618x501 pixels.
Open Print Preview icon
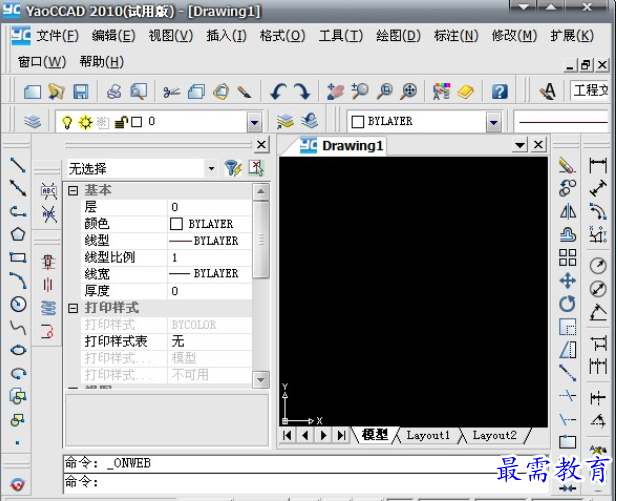point(139,91)
